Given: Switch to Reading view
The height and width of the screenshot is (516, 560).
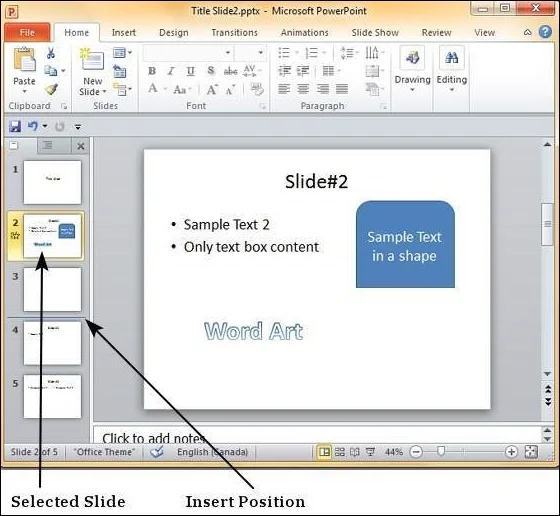Looking at the screenshot, I should click(x=355, y=452).
